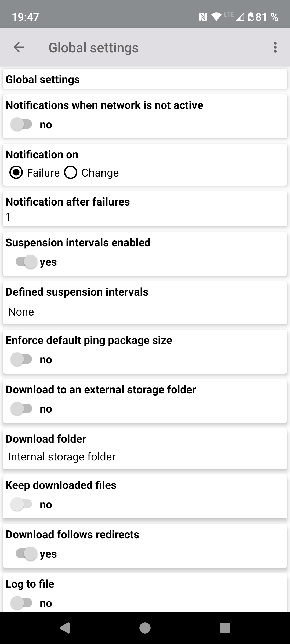Enable the Log to file switch
This screenshot has width=290, height=644.
click(x=21, y=603)
